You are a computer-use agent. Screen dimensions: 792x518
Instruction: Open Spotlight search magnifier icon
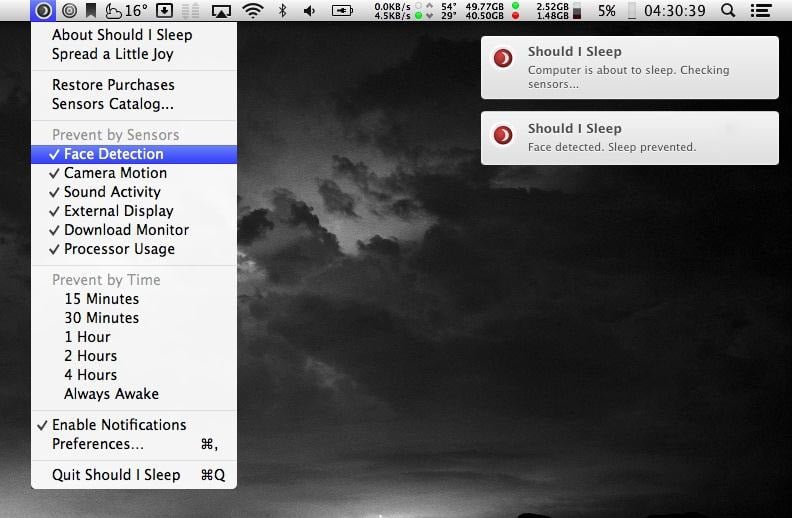[727, 11]
